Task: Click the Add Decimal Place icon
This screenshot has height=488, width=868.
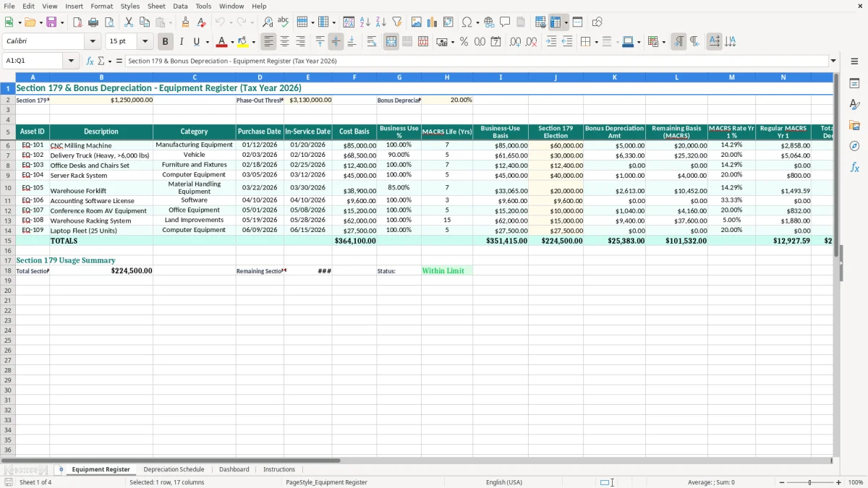Action: pyautogui.click(x=515, y=42)
